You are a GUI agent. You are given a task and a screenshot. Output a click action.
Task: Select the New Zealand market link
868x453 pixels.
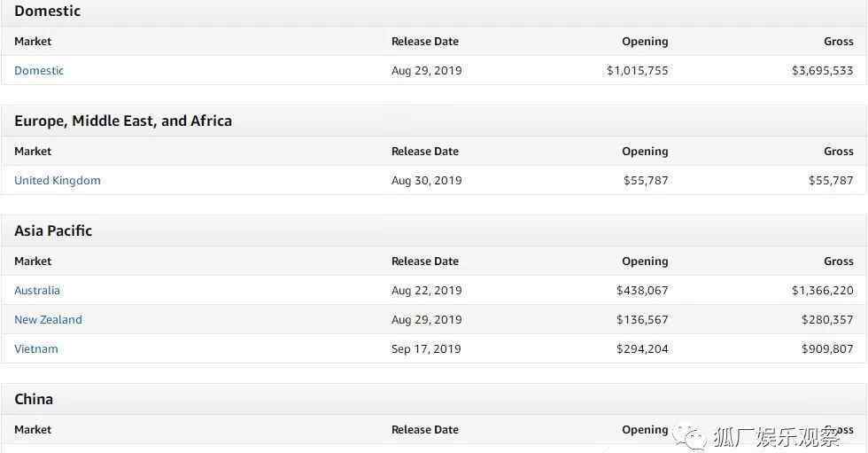pos(48,320)
